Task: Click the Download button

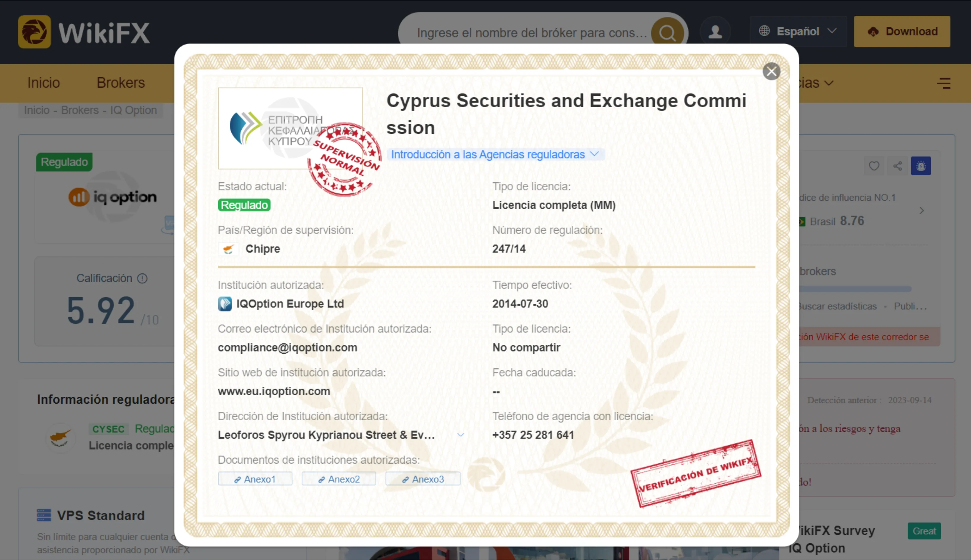Action: coord(902,32)
